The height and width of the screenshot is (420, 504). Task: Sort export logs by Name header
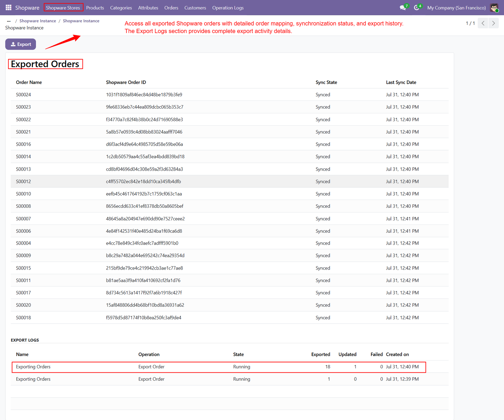pyautogui.click(x=22, y=354)
